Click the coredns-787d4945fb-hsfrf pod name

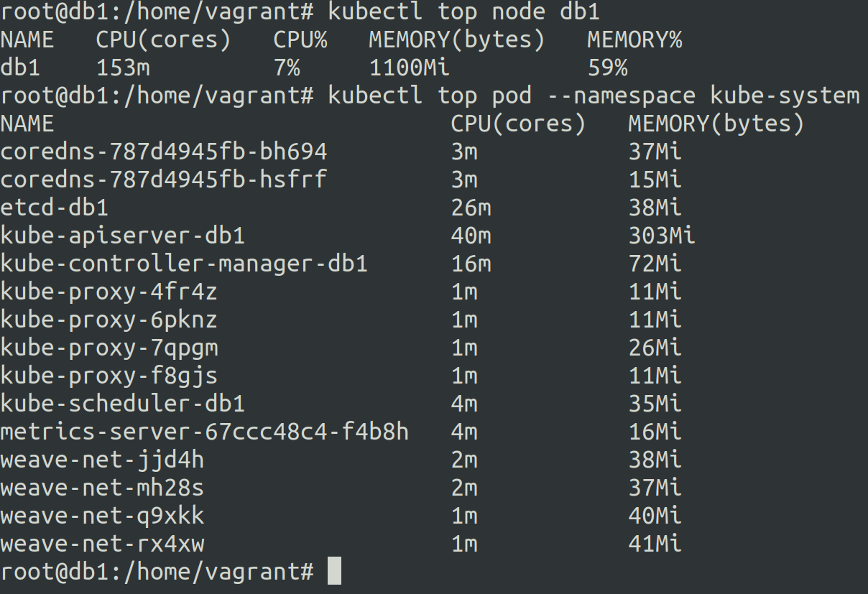pos(164,180)
